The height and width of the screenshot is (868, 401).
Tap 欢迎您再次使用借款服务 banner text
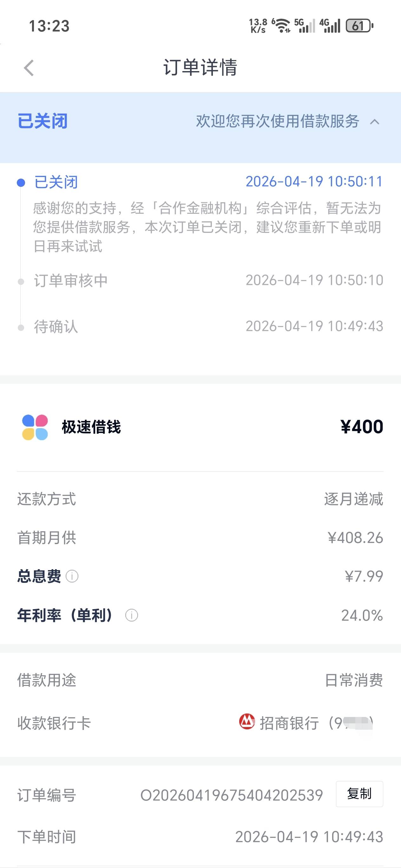tap(277, 121)
